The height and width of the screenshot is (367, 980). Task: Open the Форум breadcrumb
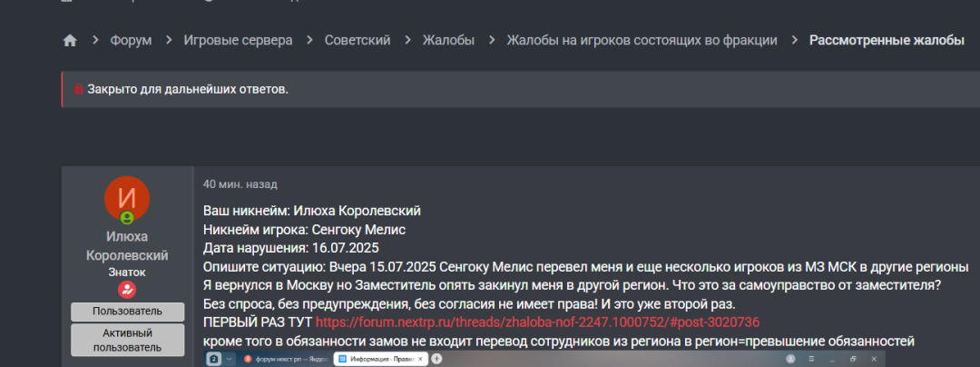[131, 41]
